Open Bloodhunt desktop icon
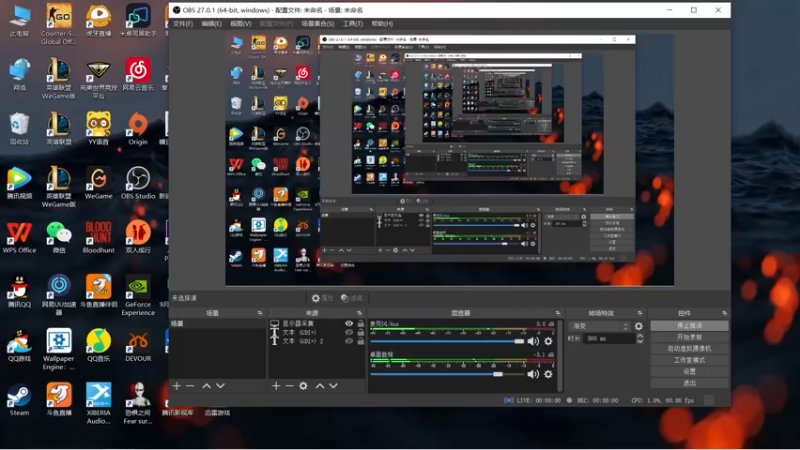This screenshot has width=800, height=450. pos(98,237)
